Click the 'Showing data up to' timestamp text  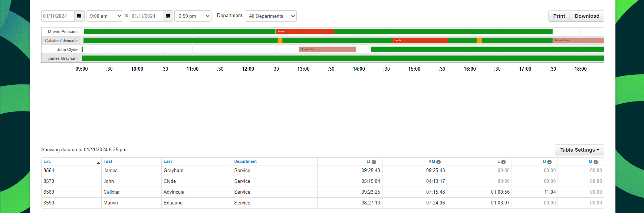[x=83, y=150]
